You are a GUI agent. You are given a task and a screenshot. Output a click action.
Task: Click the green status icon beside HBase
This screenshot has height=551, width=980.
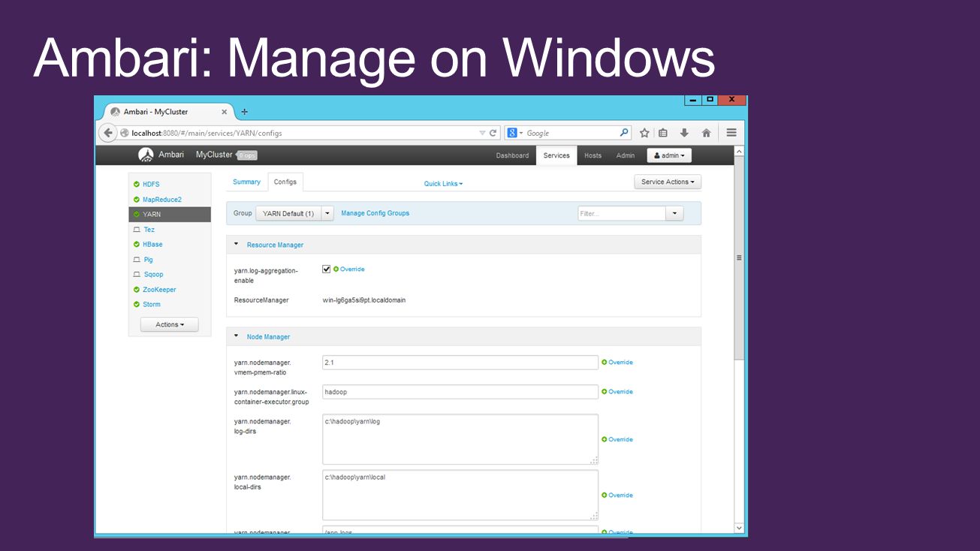point(137,245)
